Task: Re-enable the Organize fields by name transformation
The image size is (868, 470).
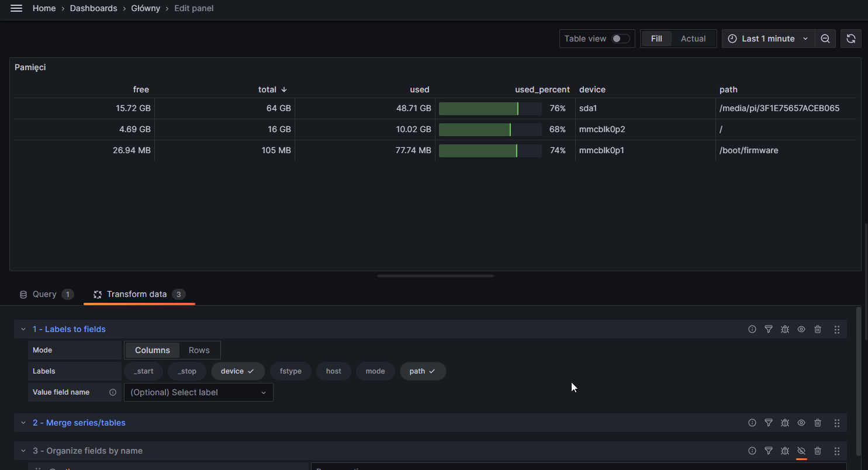Action: coord(801,451)
